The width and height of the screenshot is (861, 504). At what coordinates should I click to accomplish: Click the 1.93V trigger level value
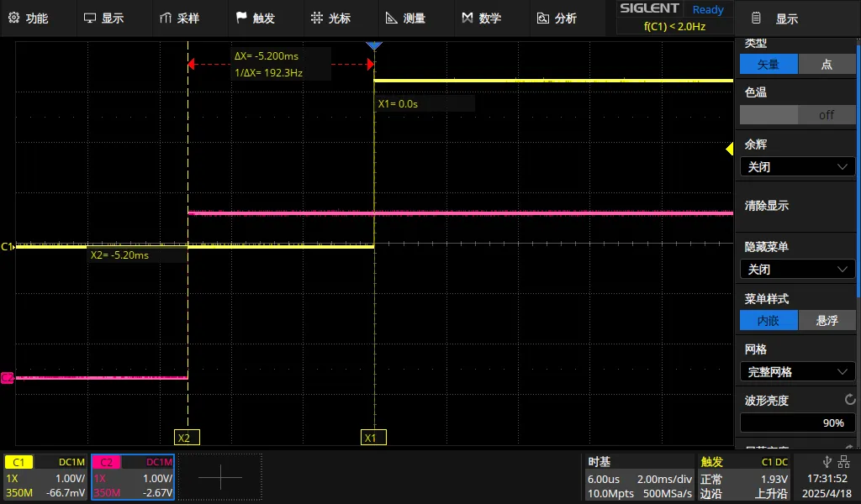[774, 479]
